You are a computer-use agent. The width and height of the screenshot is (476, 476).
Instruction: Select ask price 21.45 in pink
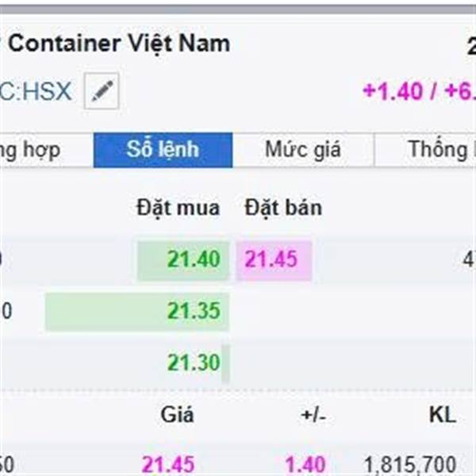(x=271, y=259)
